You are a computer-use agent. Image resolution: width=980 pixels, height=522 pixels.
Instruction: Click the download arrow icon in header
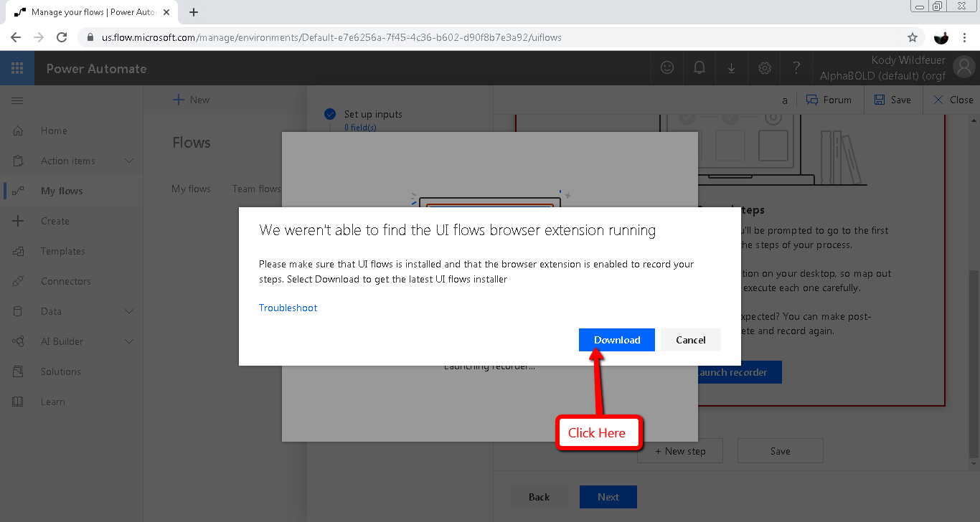tap(732, 68)
